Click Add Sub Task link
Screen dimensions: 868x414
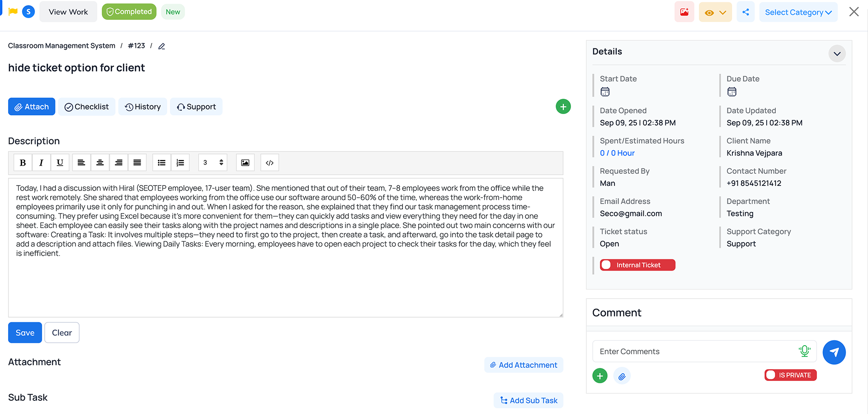528,400
